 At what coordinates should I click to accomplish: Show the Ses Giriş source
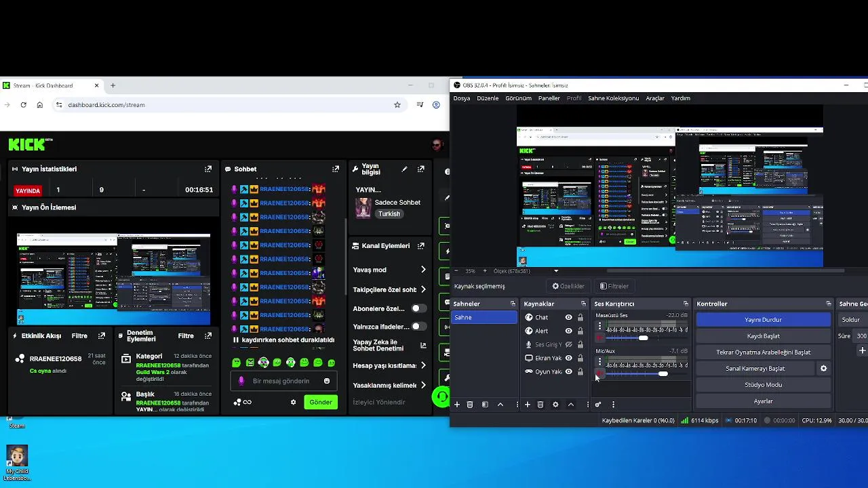[568, 344]
